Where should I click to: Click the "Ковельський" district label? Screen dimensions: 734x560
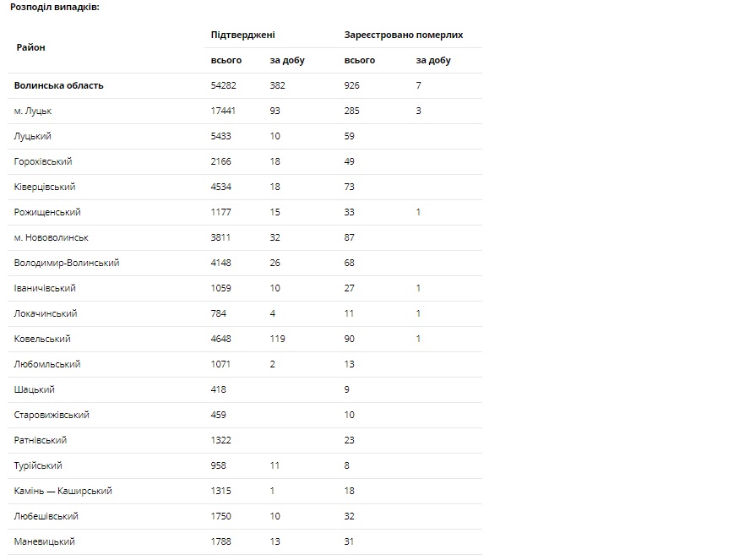click(42, 339)
